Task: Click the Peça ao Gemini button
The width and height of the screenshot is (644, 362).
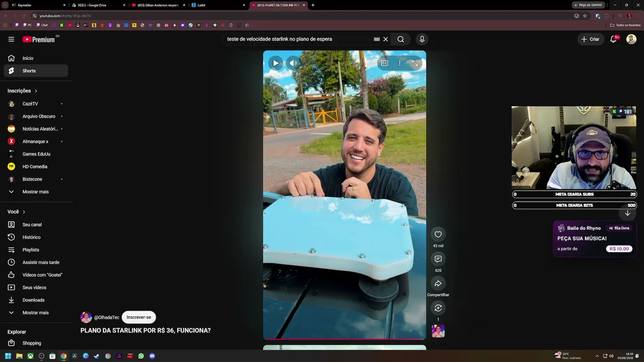Action: tap(589, 5)
